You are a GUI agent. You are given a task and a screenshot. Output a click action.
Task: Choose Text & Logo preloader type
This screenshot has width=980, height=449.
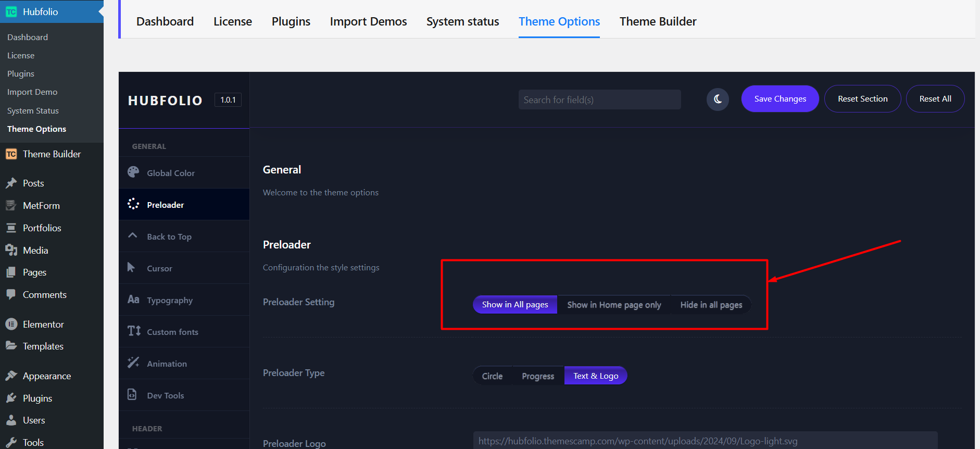click(x=596, y=376)
